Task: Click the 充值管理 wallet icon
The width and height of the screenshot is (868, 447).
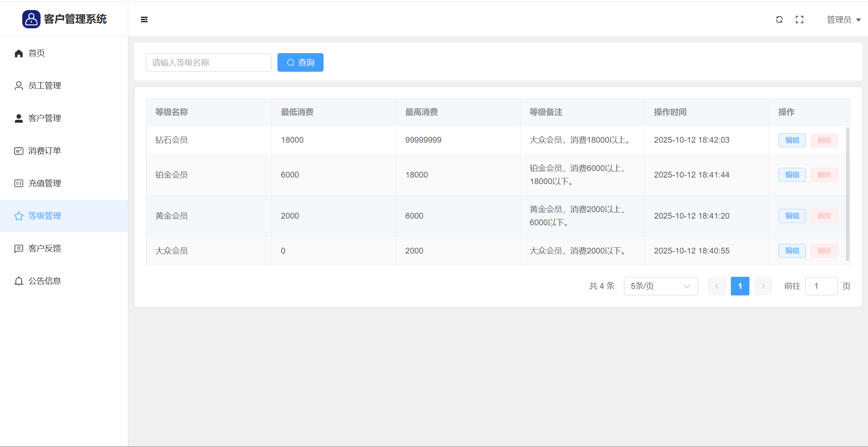Action: pyautogui.click(x=19, y=183)
